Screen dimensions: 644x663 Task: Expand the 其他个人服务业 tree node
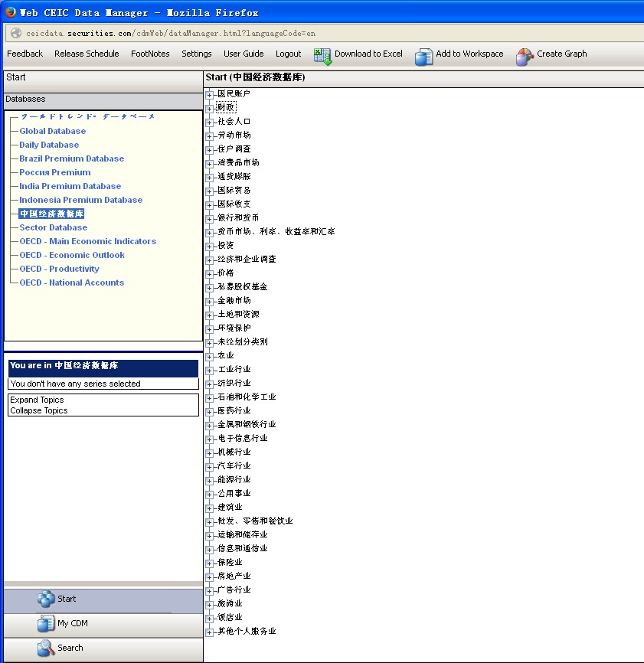click(x=209, y=632)
